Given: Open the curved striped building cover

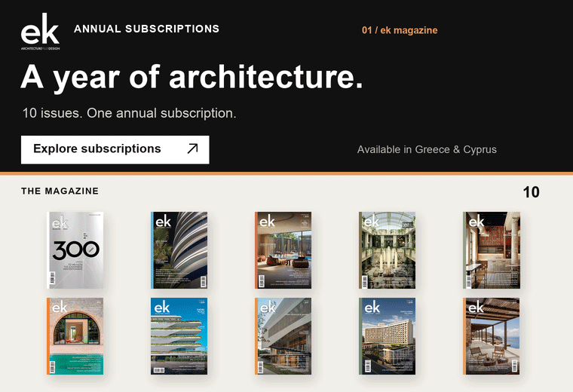Looking at the screenshot, I should (x=179, y=250).
